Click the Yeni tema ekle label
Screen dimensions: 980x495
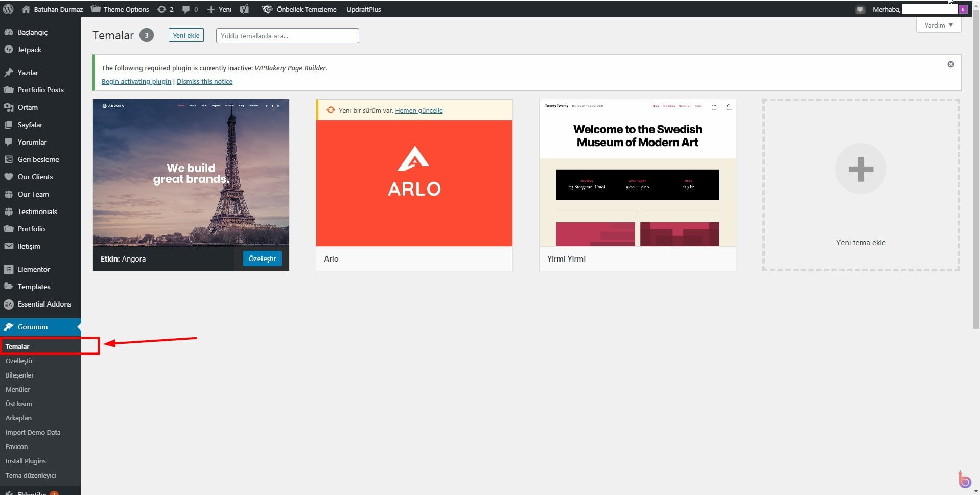tap(861, 243)
